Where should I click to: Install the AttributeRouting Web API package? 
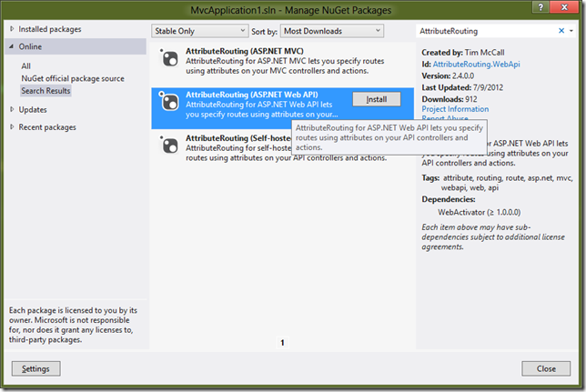tap(377, 99)
